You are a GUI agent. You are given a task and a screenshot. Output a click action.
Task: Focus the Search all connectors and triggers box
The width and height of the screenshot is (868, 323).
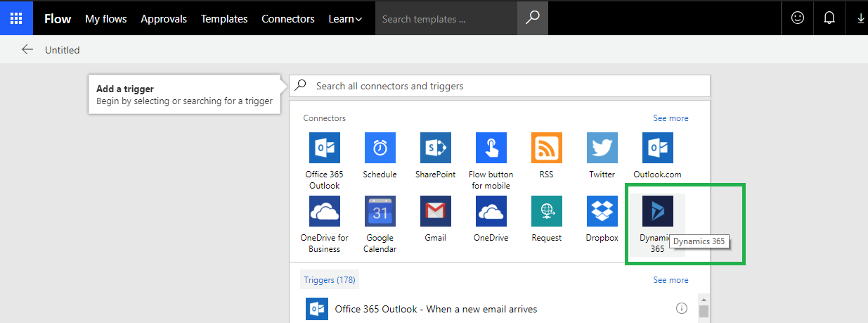click(500, 86)
